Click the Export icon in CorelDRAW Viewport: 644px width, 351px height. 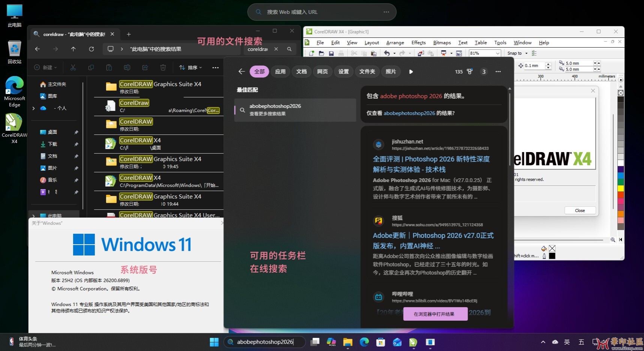pos(431,53)
